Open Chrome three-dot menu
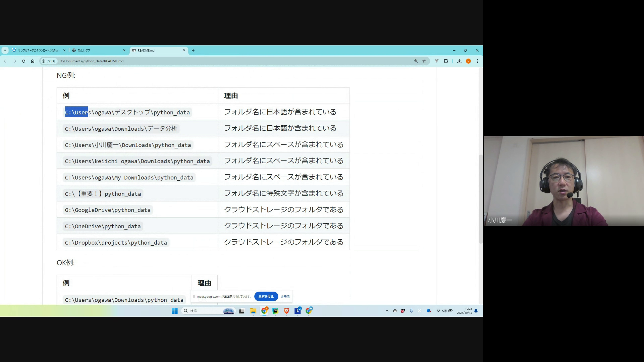Image resolution: width=644 pixels, height=362 pixels. click(x=477, y=61)
